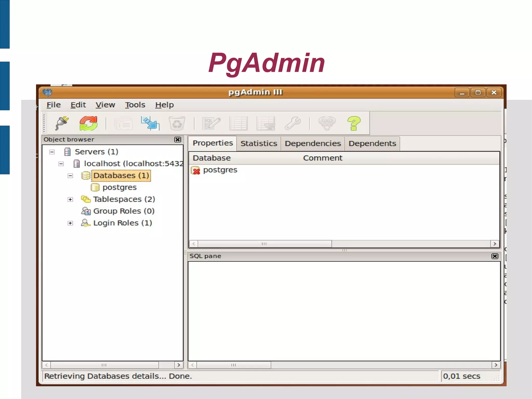Click the Group Roles icon
532x399 pixels.
[x=86, y=211]
